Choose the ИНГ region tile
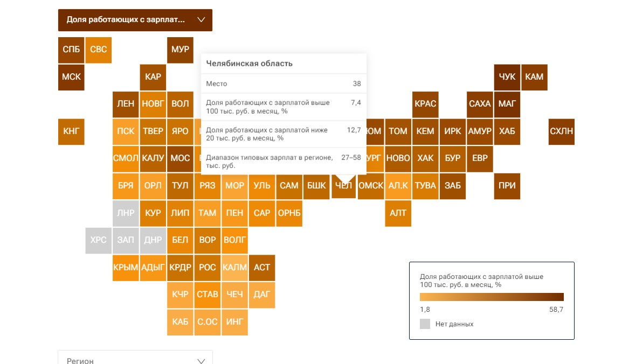The image size is (622, 364). (234, 322)
